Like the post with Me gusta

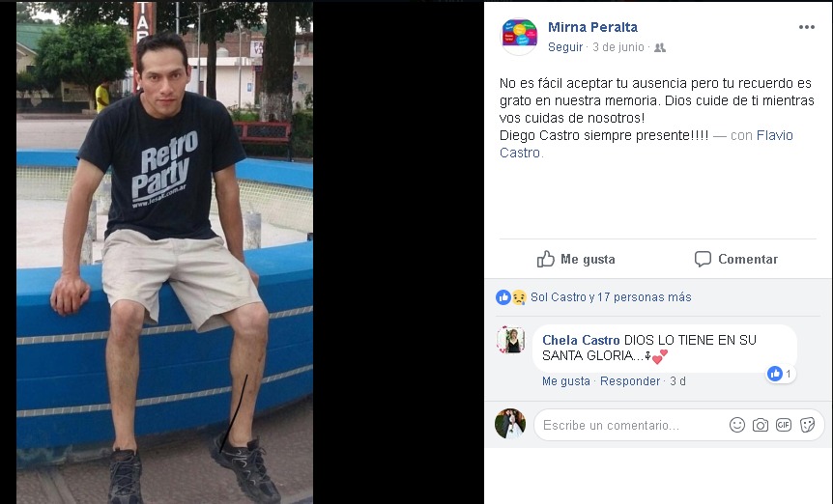576,259
